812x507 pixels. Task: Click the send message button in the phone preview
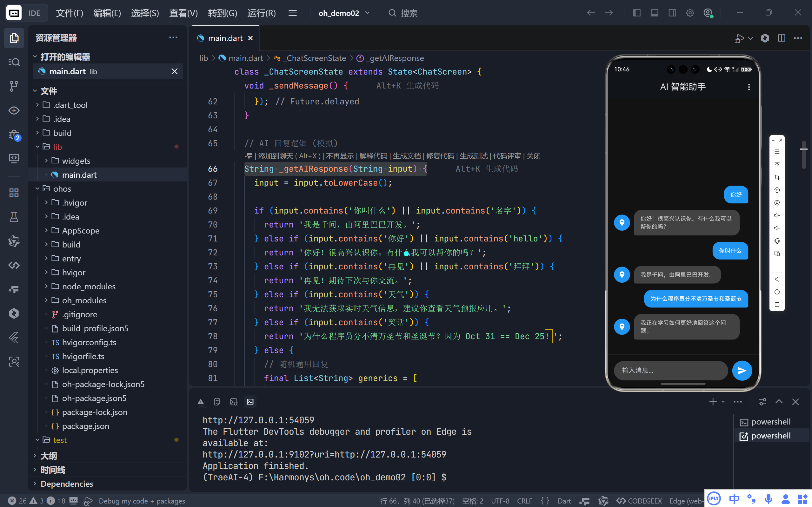tap(742, 370)
